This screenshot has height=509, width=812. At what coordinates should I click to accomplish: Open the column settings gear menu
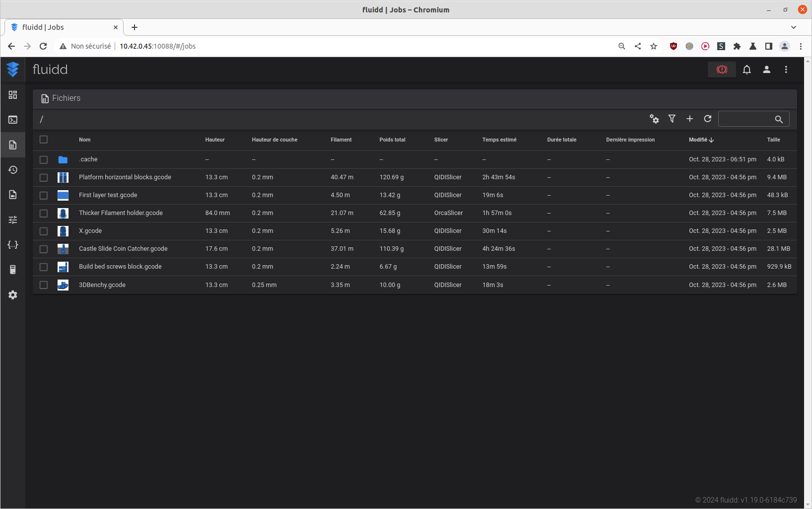[x=654, y=119]
